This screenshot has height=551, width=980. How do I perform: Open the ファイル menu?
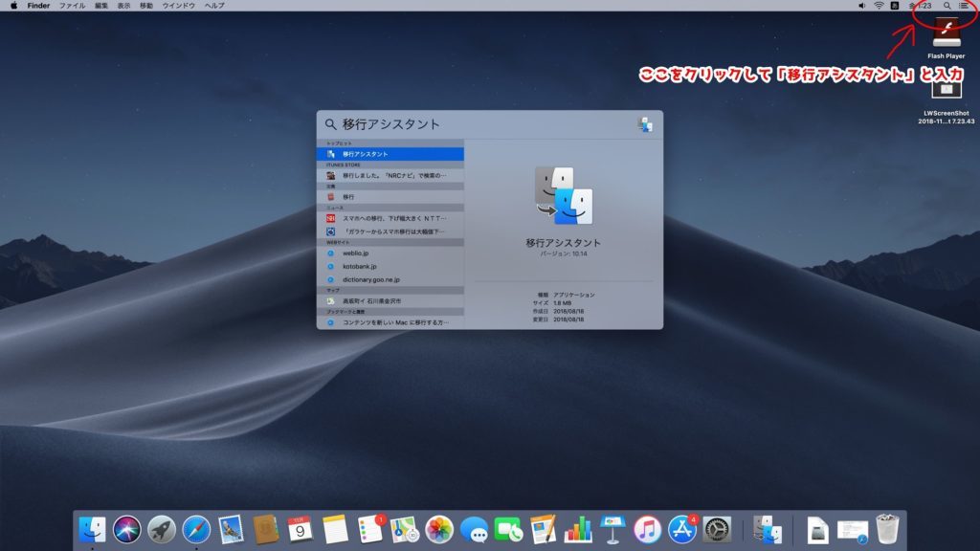coord(72,6)
